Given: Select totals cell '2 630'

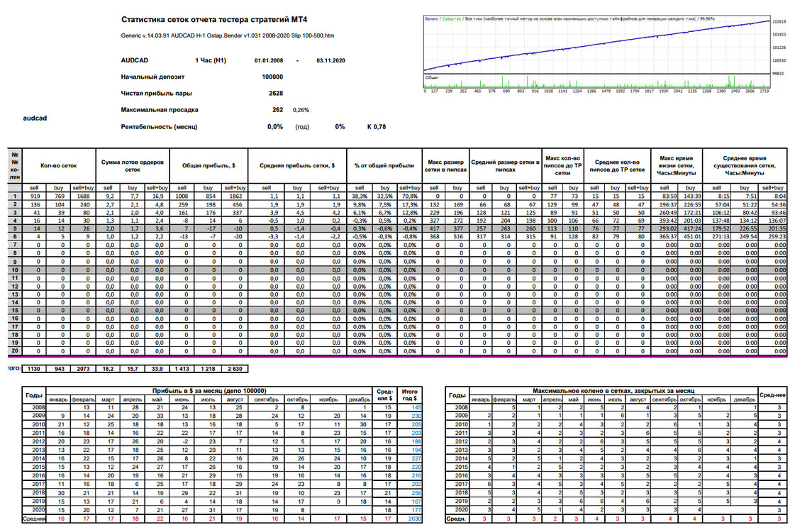Looking at the screenshot, I should click(x=235, y=369).
